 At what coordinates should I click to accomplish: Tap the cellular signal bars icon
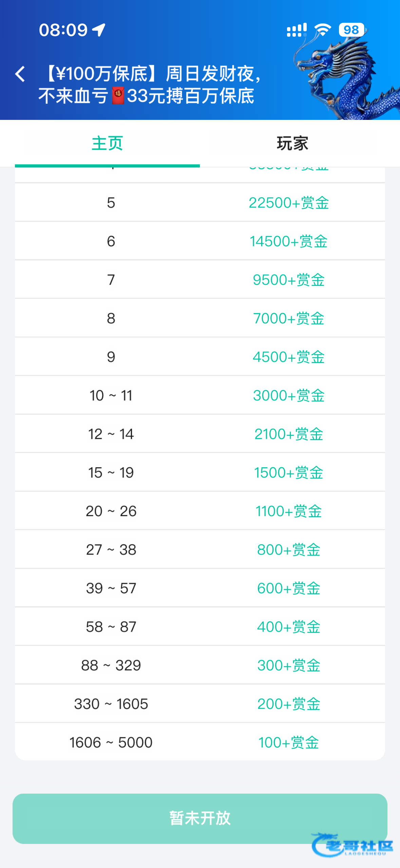(x=297, y=30)
